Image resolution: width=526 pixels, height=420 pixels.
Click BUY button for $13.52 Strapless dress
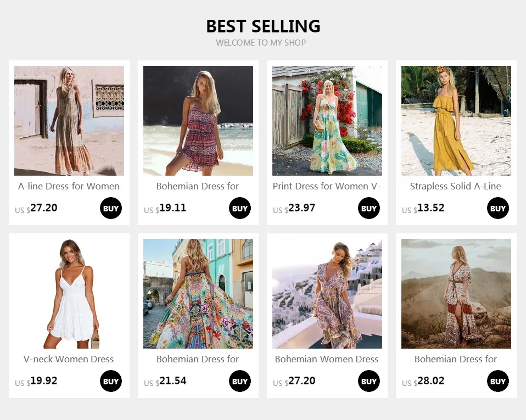pyautogui.click(x=498, y=208)
